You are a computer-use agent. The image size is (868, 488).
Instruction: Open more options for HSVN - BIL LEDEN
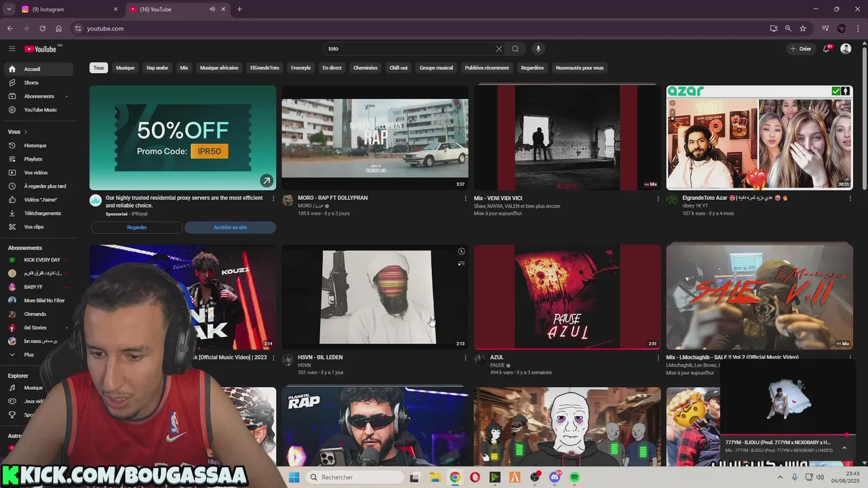(465, 358)
